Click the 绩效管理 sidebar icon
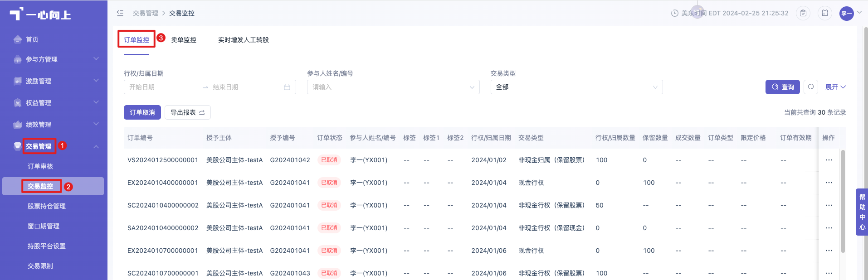 18,125
